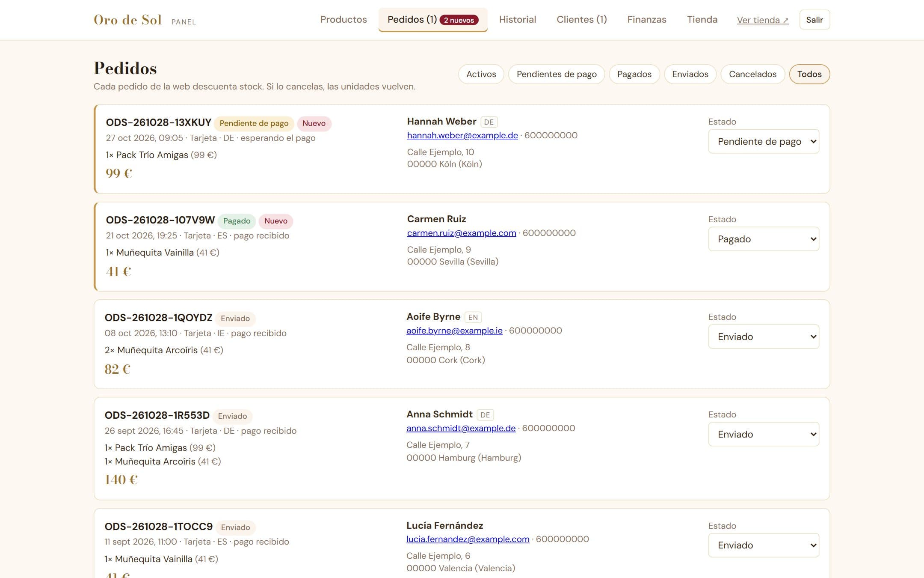
Task: Open the Productos section
Action: point(344,20)
